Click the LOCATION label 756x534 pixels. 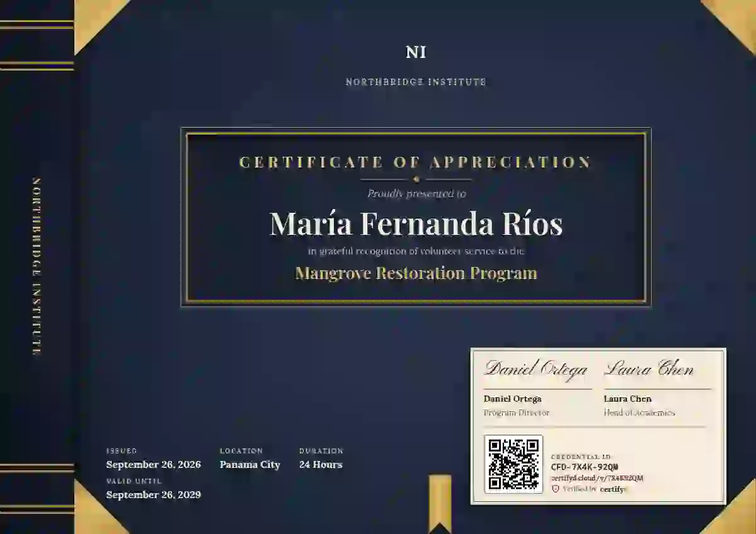tap(241, 451)
